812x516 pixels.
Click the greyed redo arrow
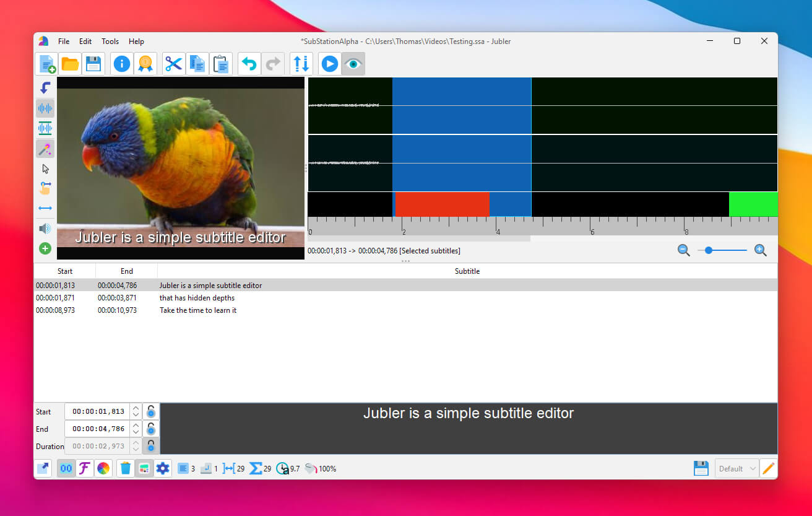(272, 64)
